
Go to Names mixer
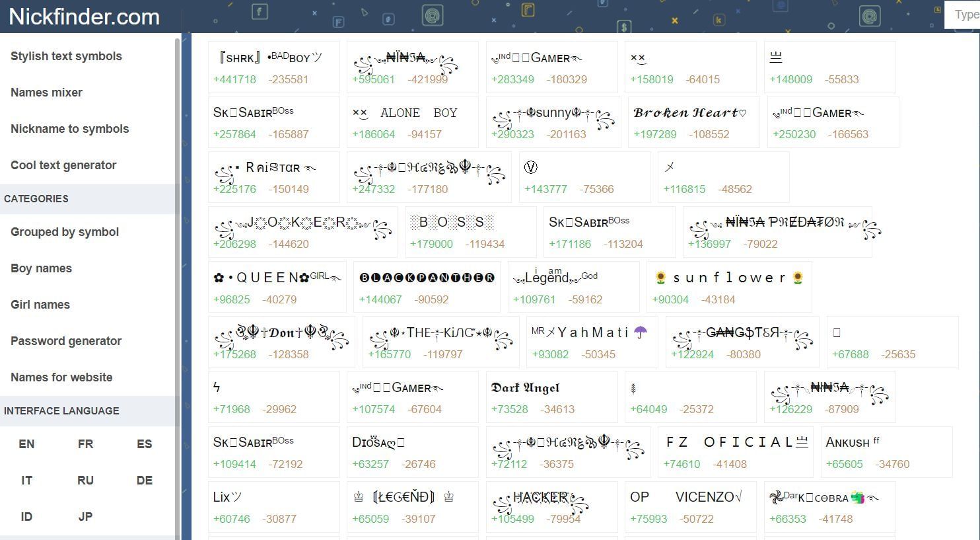(46, 93)
